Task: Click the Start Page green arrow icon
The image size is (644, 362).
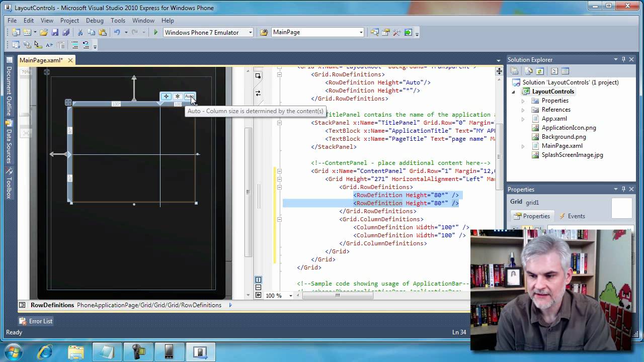Action: 408,32
